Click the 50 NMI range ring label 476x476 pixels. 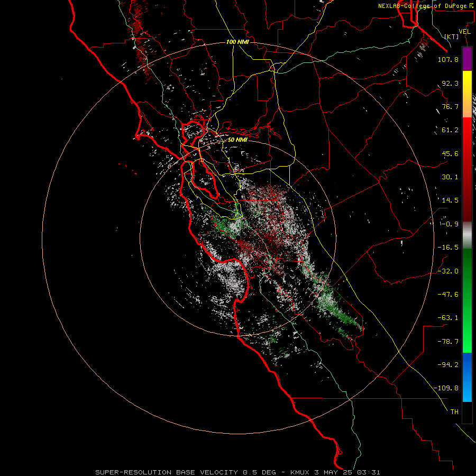click(x=237, y=140)
